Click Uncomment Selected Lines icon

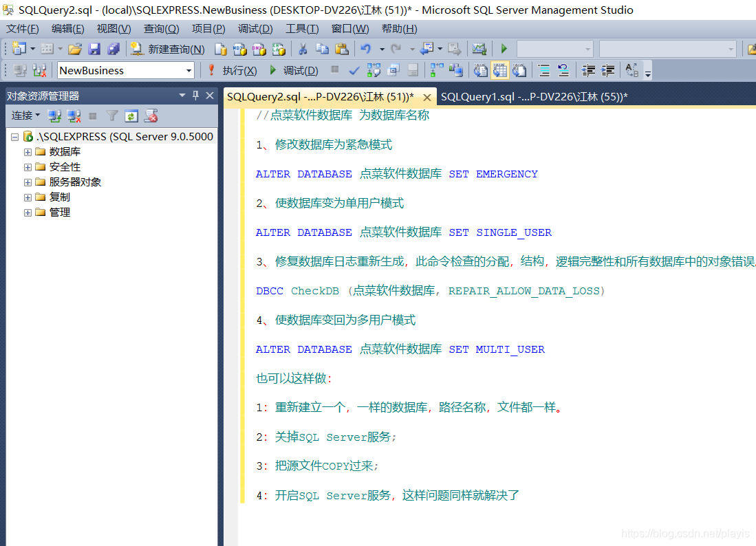coord(563,70)
